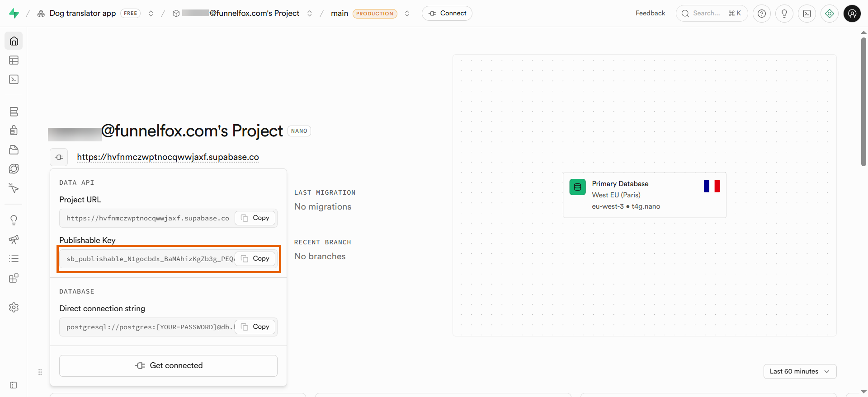Click the "No migrations" text

point(323,207)
